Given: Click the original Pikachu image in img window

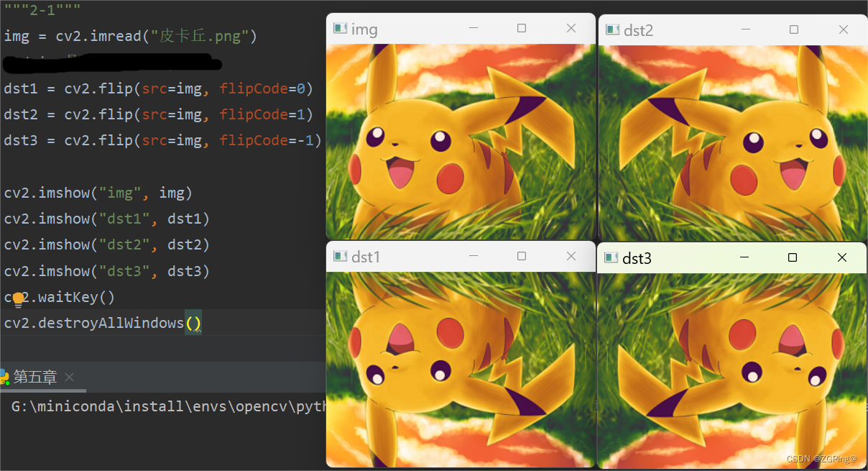Looking at the screenshot, I should click(x=461, y=142).
